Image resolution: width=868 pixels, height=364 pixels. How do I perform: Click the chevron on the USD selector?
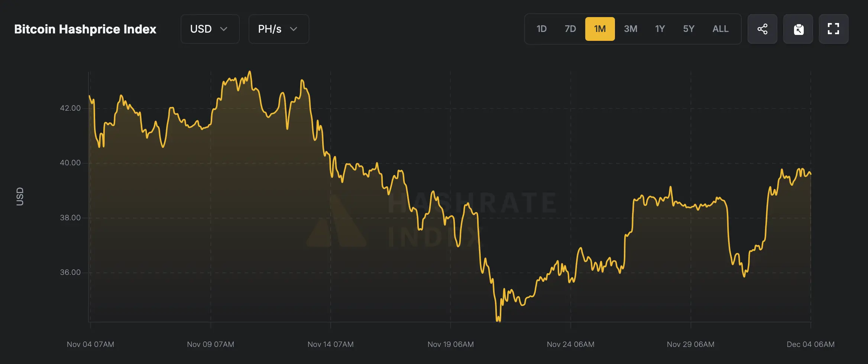(224, 29)
